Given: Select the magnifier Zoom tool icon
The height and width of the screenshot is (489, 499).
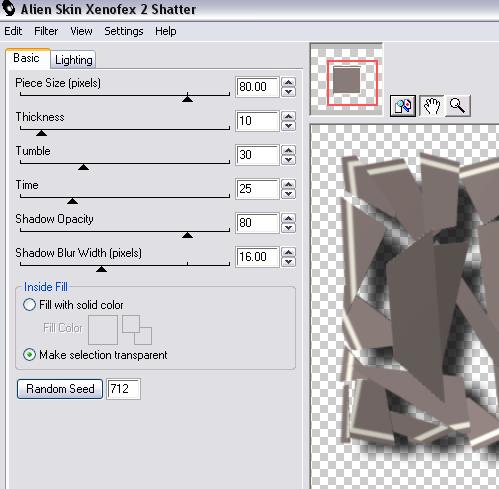Looking at the screenshot, I should (458, 106).
